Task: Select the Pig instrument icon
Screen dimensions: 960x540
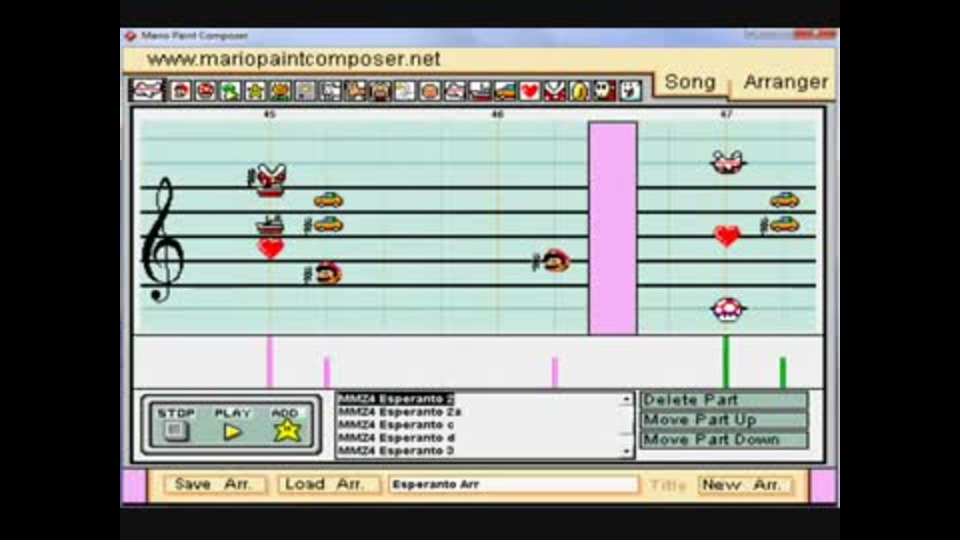Action: pos(380,91)
